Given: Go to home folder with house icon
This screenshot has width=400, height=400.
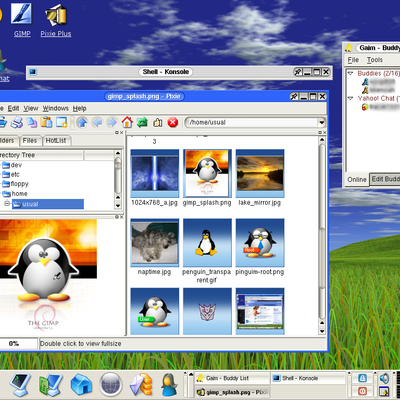Looking at the screenshot, I should click(x=127, y=122).
